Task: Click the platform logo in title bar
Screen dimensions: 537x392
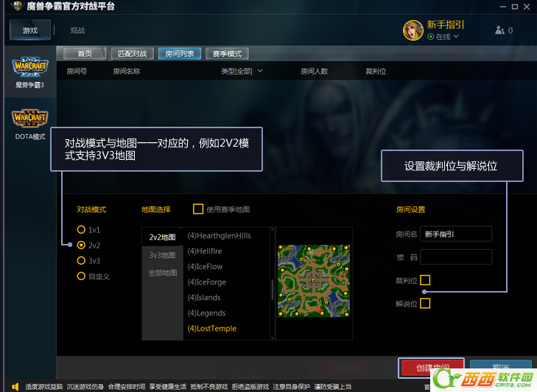Action: pyautogui.click(x=16, y=6)
